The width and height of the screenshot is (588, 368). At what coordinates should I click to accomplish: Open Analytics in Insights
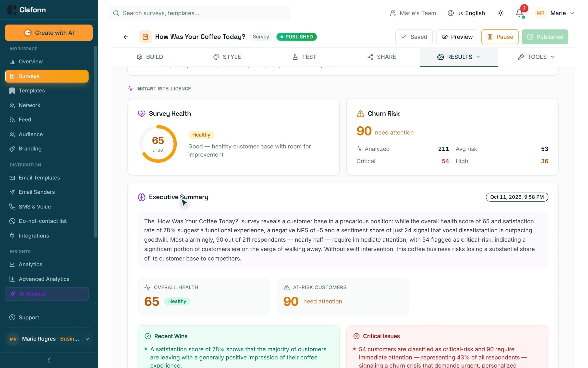[x=47, y=264]
